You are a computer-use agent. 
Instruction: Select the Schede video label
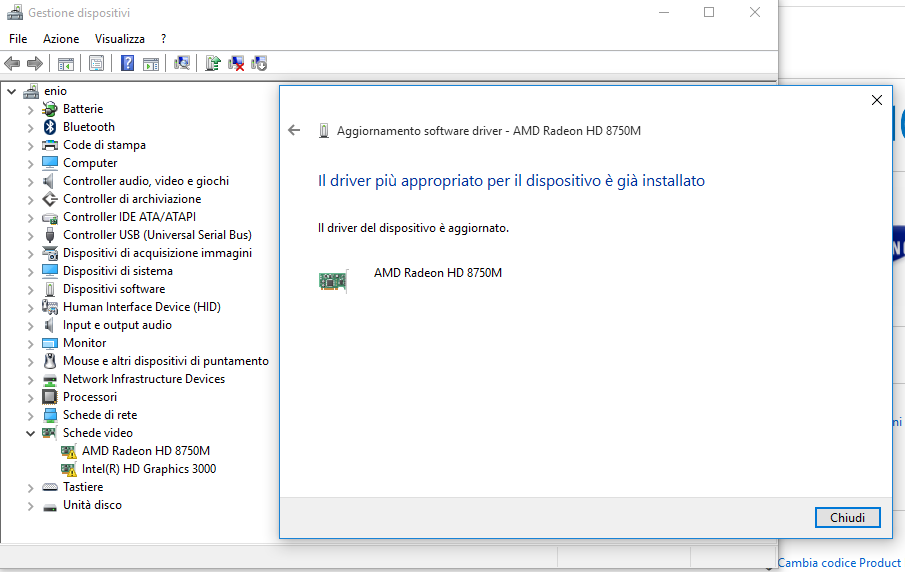click(98, 433)
